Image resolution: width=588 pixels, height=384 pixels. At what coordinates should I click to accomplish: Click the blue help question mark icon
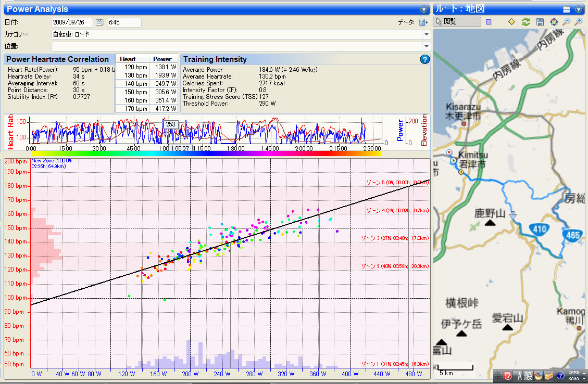coord(424,59)
